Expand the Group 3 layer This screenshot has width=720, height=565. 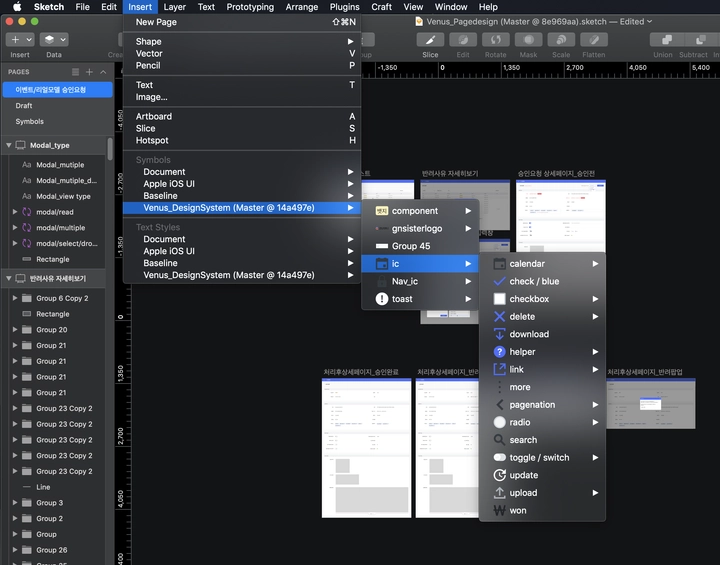point(15,503)
